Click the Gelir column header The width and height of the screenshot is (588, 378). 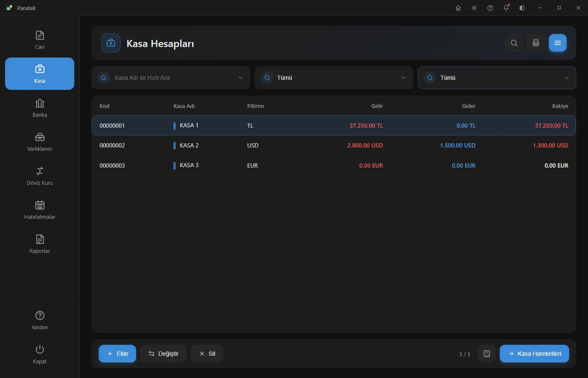(x=377, y=106)
